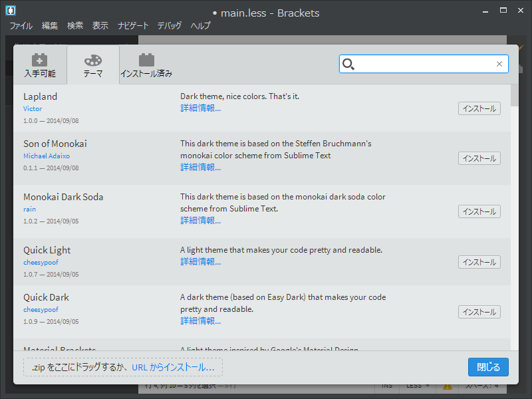Open 詳細情報 link for Lapland

pyautogui.click(x=201, y=108)
